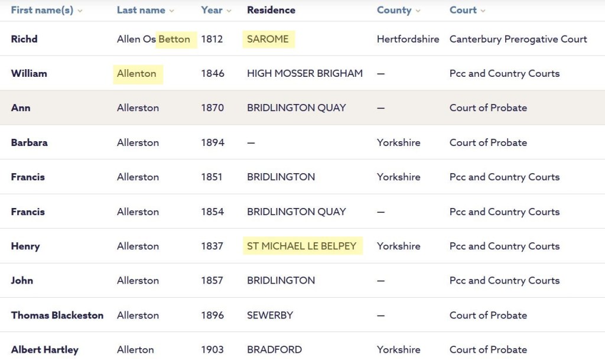Open Francis Allerston 1854 record
Image resolution: width=605 pixels, height=364 pixels.
pos(28,212)
